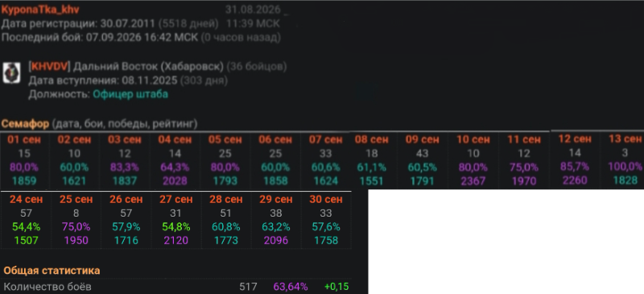Select the 27 сен date cell
644x294 pixels.
(x=175, y=200)
